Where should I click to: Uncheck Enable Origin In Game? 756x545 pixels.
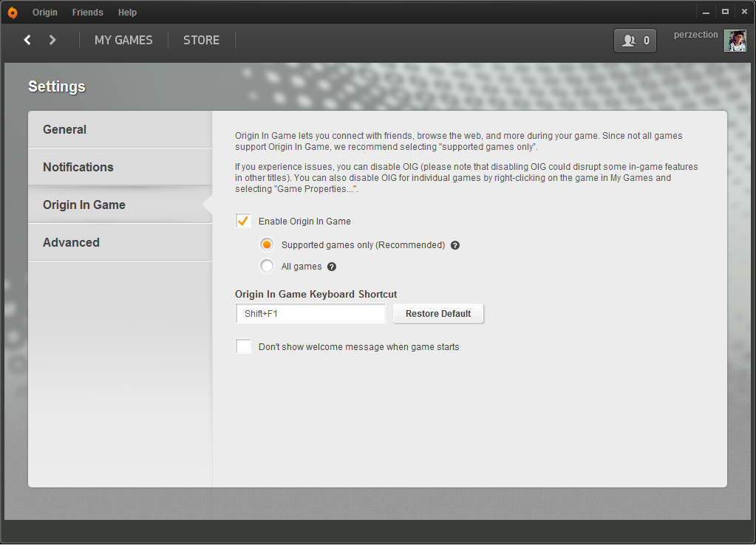[x=243, y=221]
